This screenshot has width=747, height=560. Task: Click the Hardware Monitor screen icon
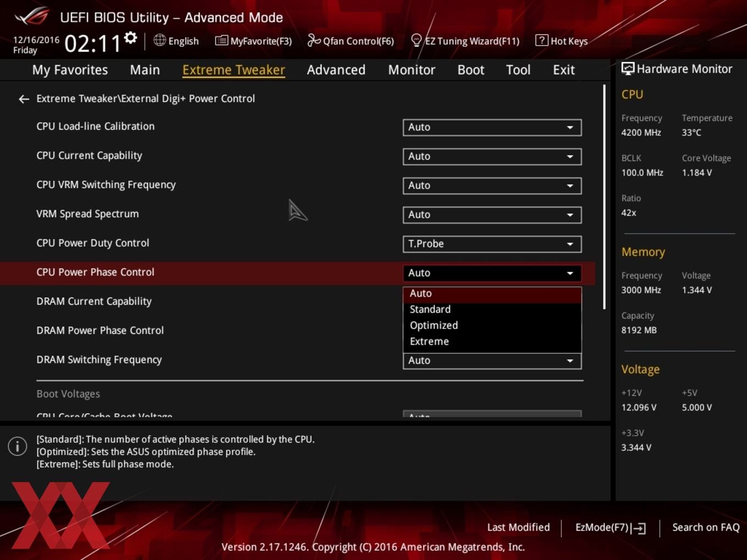[x=627, y=69]
